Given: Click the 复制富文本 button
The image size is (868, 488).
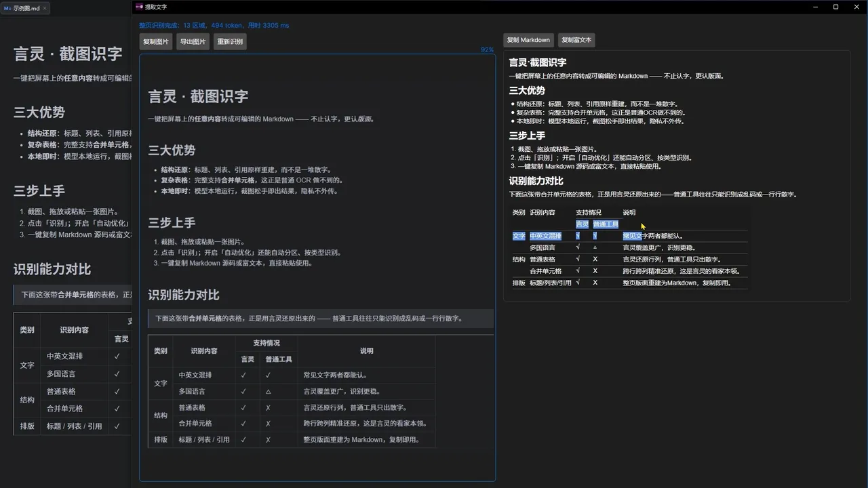Looking at the screenshot, I should [576, 40].
